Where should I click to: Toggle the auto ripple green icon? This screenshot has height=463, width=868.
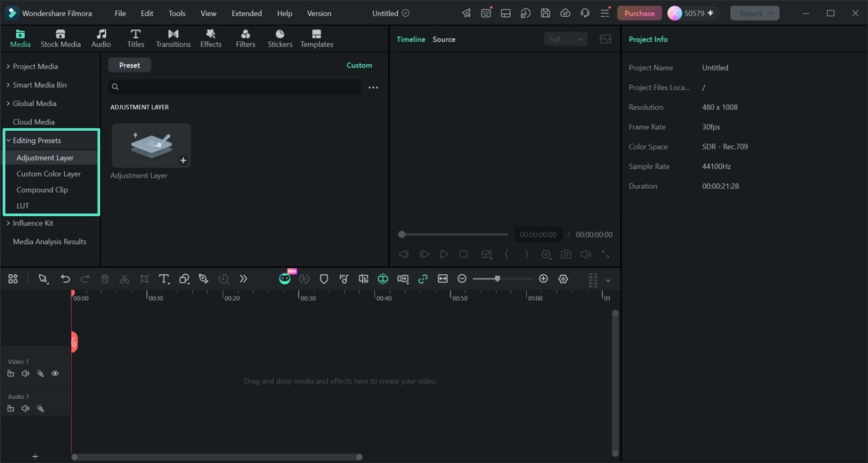[x=383, y=279]
